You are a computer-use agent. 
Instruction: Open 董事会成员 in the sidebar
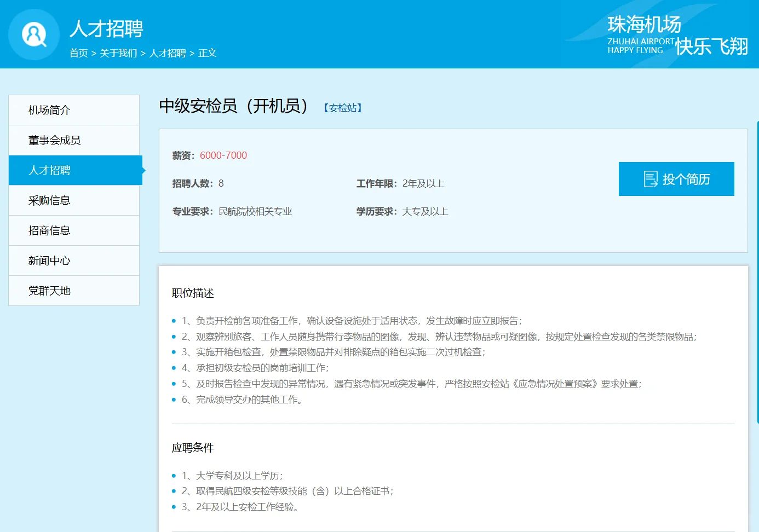pyautogui.click(x=74, y=140)
